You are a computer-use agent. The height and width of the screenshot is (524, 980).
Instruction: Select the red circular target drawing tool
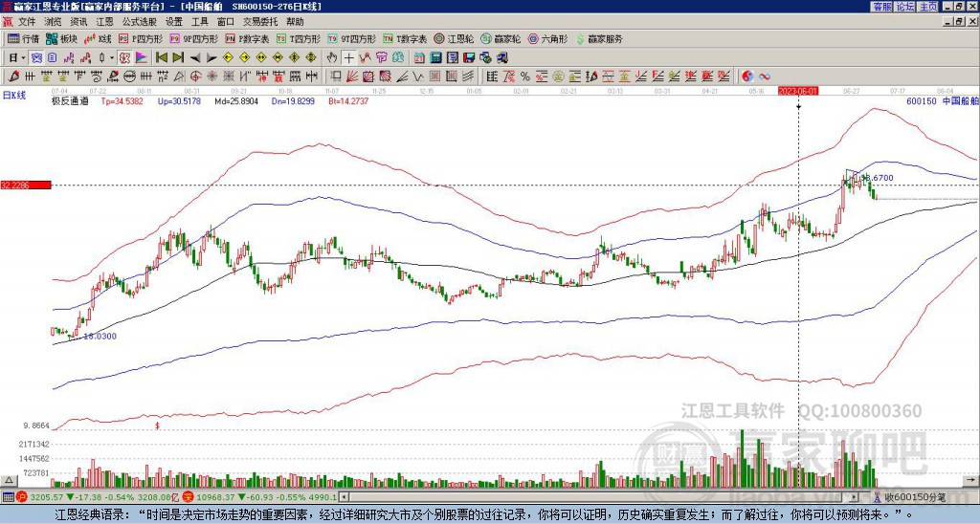coord(195,76)
